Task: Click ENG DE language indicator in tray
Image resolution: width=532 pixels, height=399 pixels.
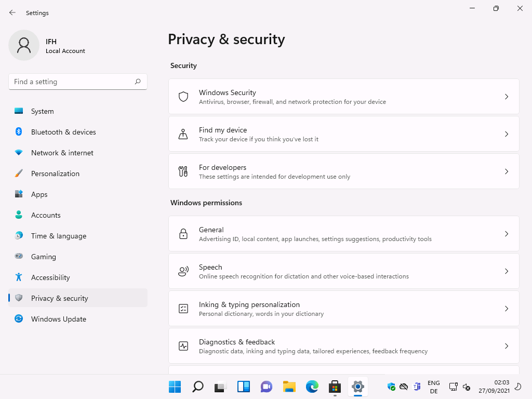Action: click(434, 387)
